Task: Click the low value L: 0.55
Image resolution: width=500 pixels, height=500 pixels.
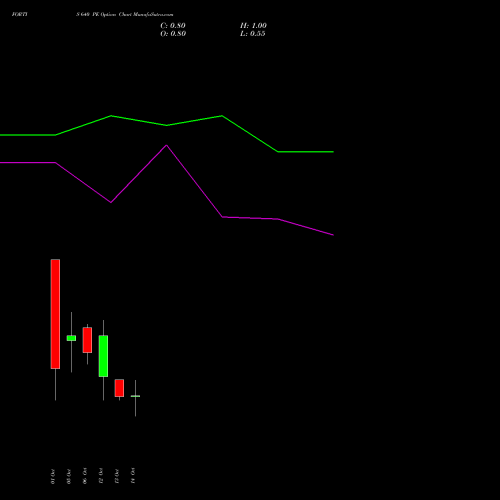Action: pyautogui.click(x=253, y=34)
